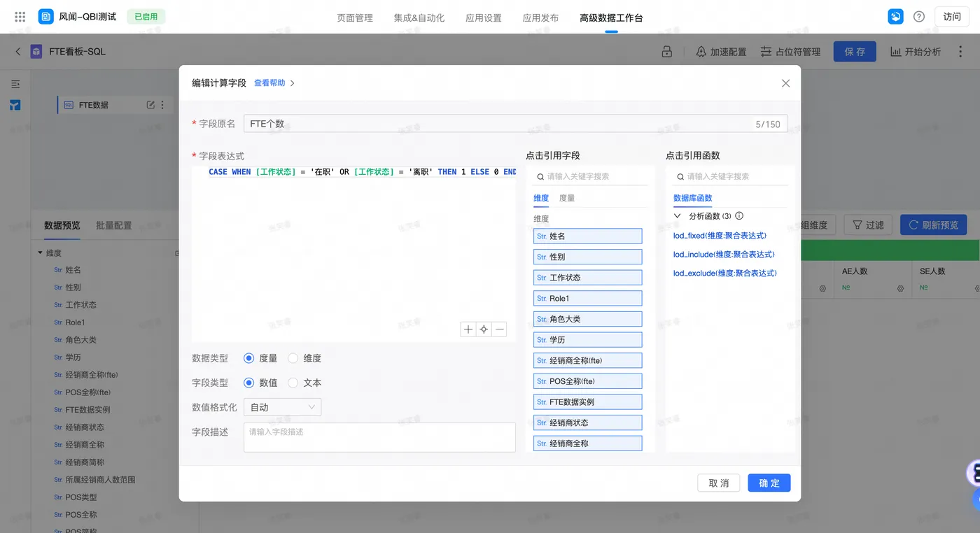The width and height of the screenshot is (980, 533).
Task: Open more options for FTE数据 node
Action: click(162, 105)
